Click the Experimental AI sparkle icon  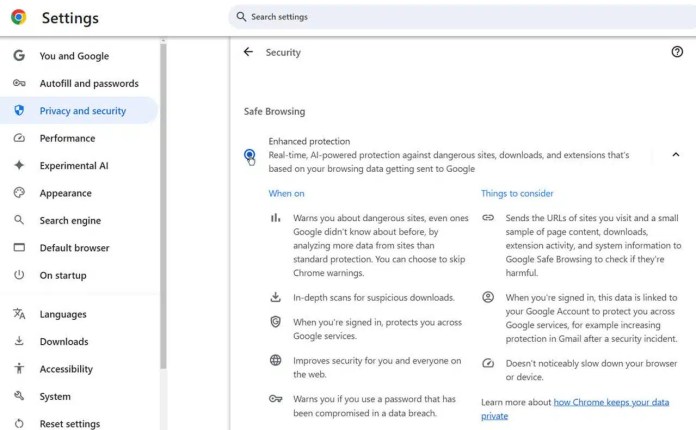(x=19, y=165)
